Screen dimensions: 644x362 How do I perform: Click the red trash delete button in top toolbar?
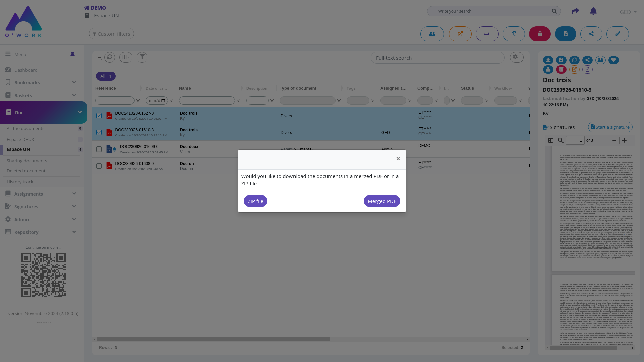point(540,34)
